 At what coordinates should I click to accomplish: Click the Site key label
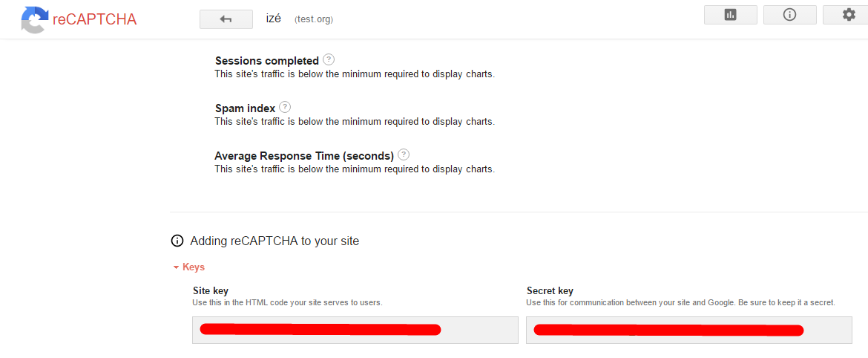click(x=211, y=291)
